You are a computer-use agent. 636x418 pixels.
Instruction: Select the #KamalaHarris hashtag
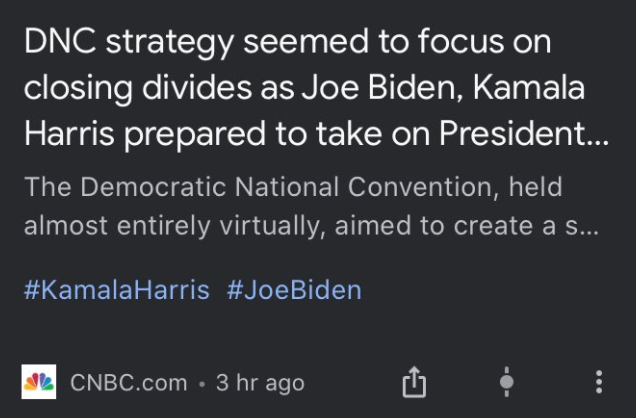click(116, 291)
